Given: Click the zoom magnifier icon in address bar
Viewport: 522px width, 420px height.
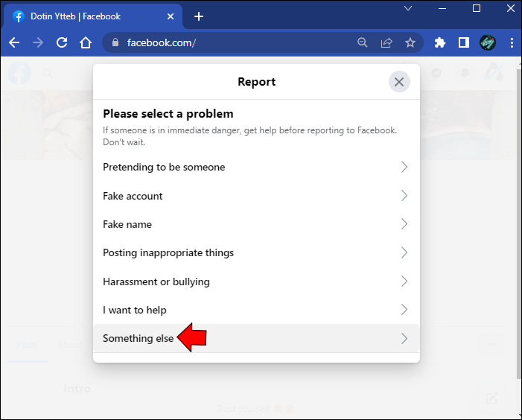Looking at the screenshot, I should (x=363, y=42).
